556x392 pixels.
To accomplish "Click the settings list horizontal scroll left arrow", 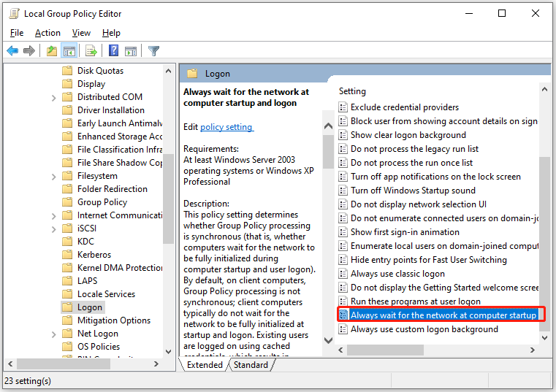I will point(340,350).
